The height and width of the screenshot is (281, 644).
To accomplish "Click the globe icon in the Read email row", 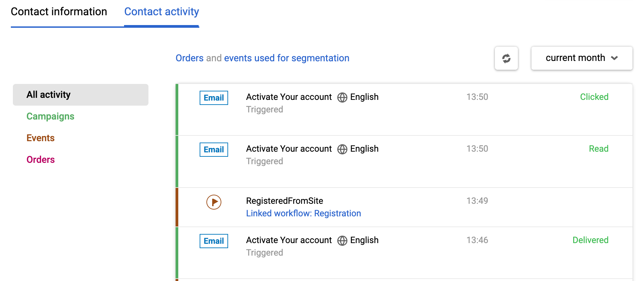I will (x=342, y=149).
